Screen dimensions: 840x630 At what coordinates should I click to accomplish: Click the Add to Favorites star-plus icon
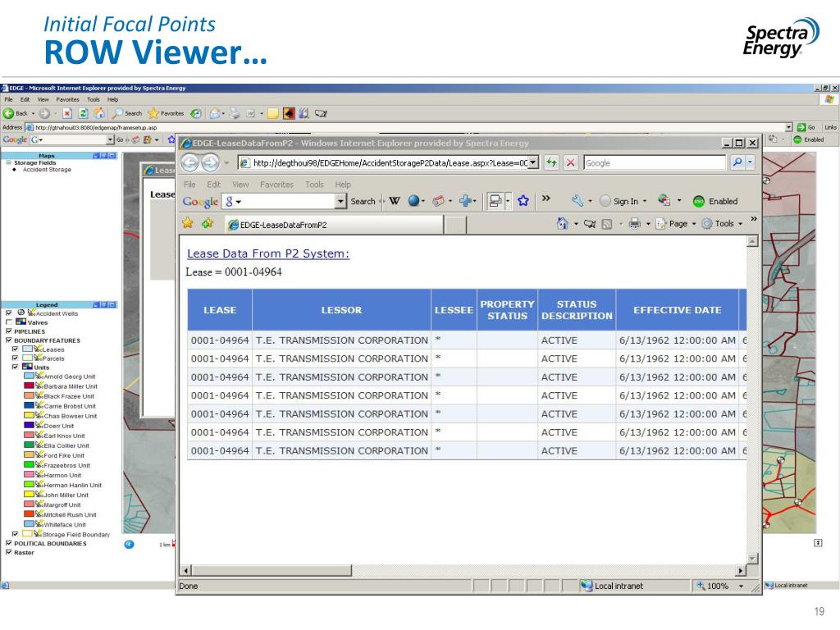(x=208, y=223)
